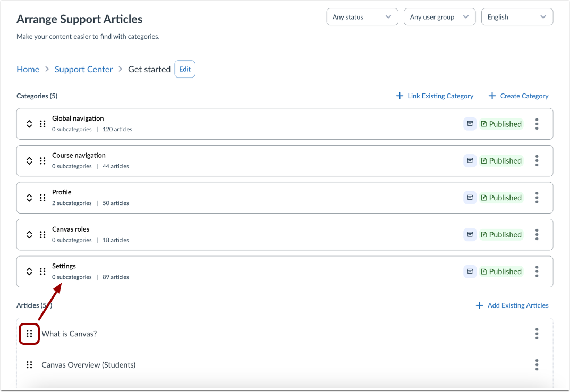Screen dimensions: 570x392
Task: Click the archive icon on the Global navigation category
Action: tap(470, 123)
